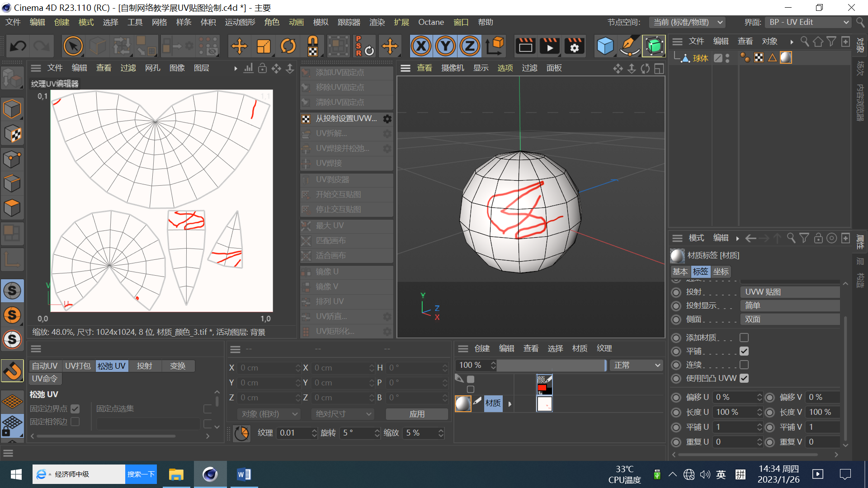Click the 100% opacity slider bar
Viewport: 868px width, 488px height.
click(x=551, y=365)
